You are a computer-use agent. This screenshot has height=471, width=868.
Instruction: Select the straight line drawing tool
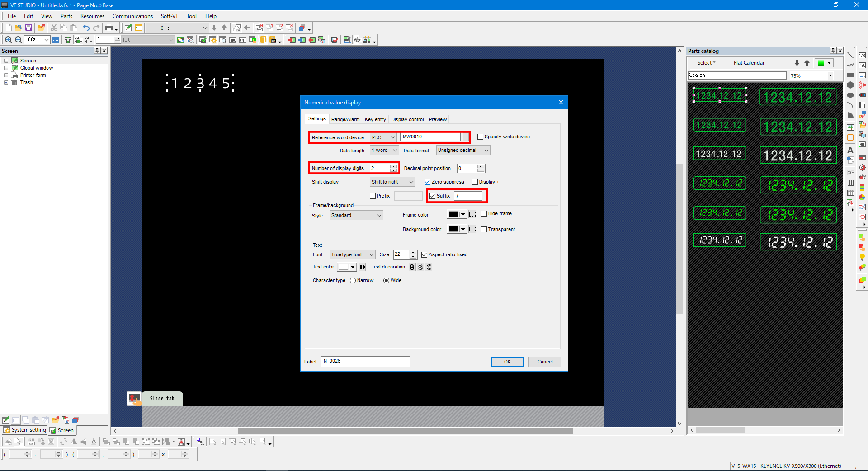pos(850,55)
